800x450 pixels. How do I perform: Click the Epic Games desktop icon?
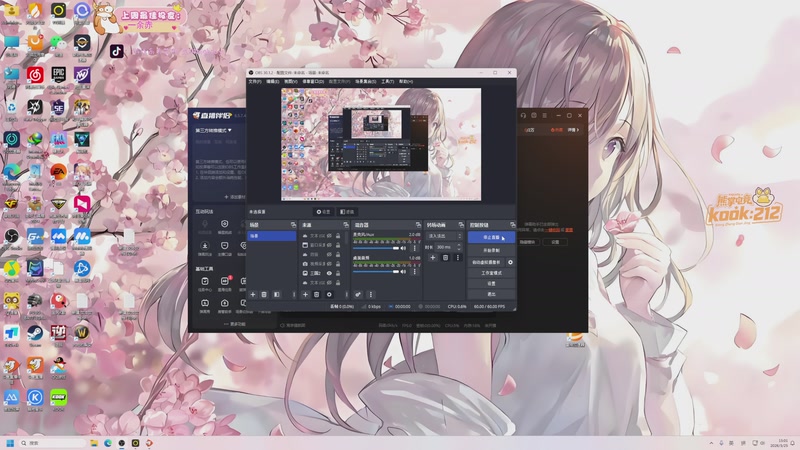[x=59, y=77]
